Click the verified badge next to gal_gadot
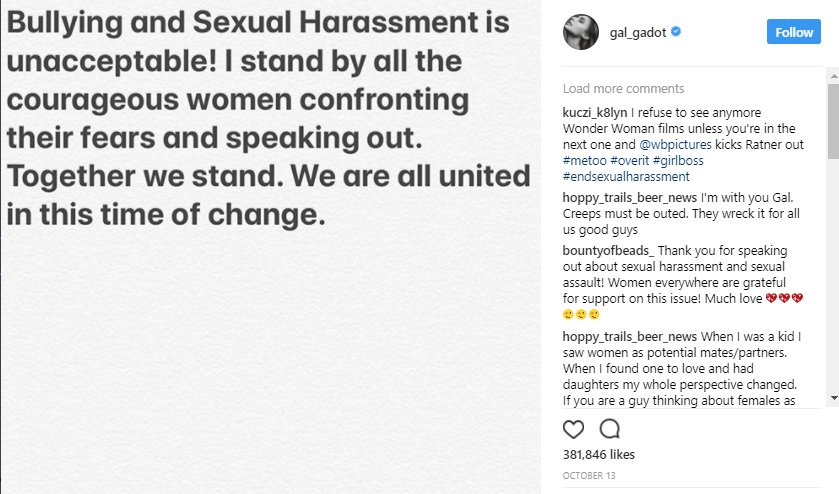 (677, 33)
